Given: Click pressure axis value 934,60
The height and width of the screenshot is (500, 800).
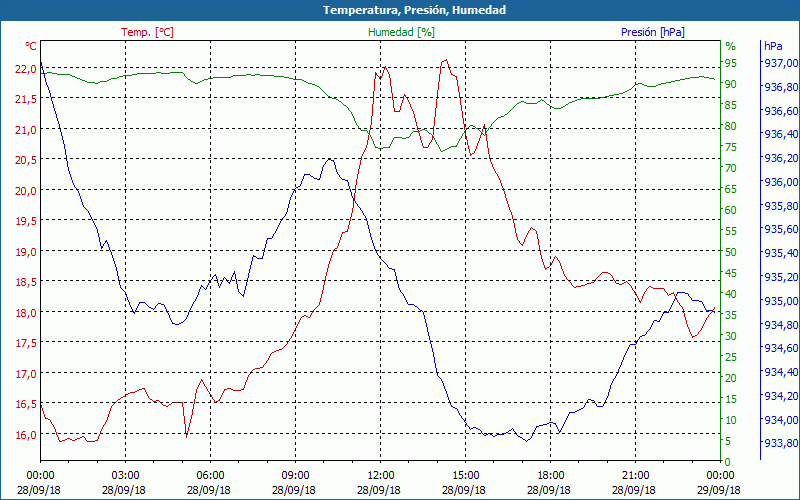Looking at the screenshot, I should click(x=781, y=348).
